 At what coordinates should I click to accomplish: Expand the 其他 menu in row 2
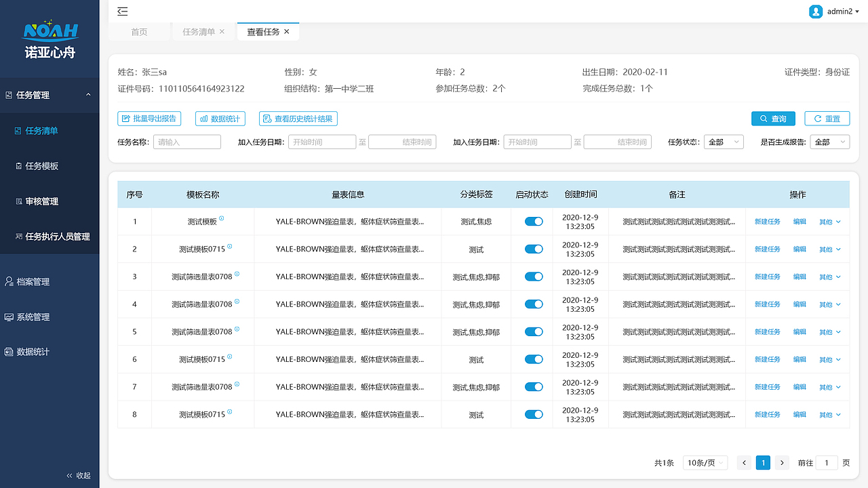[x=830, y=249]
